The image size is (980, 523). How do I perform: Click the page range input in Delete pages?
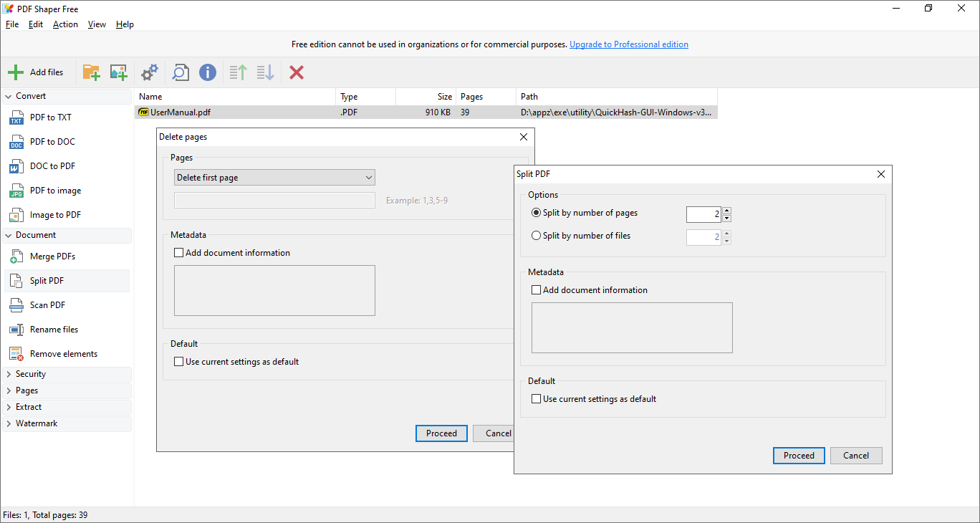pyautogui.click(x=274, y=201)
